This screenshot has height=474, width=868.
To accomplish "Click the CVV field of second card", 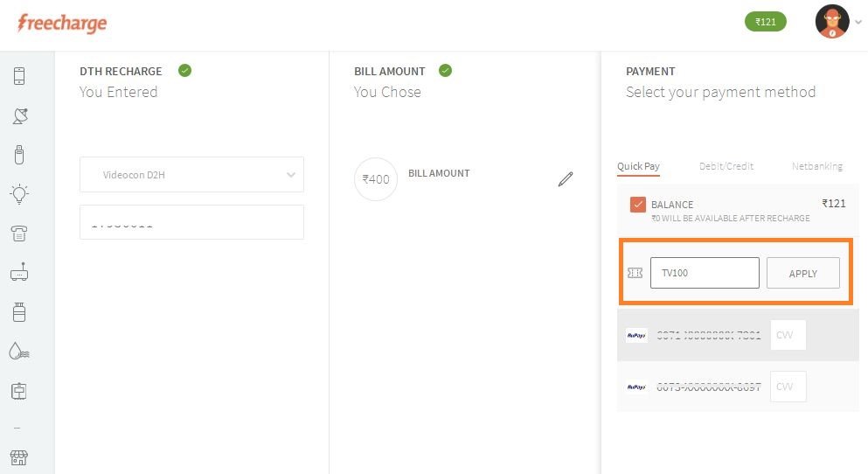I will pos(788,387).
